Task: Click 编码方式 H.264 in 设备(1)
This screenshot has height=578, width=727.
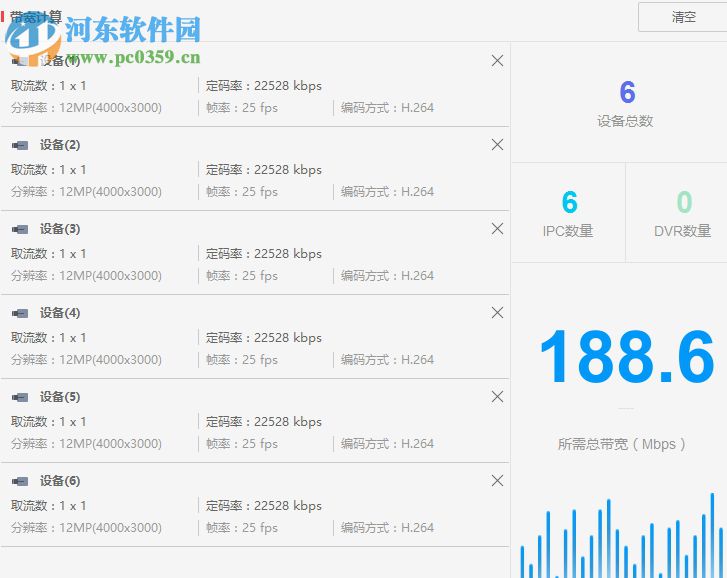Action: click(x=388, y=108)
